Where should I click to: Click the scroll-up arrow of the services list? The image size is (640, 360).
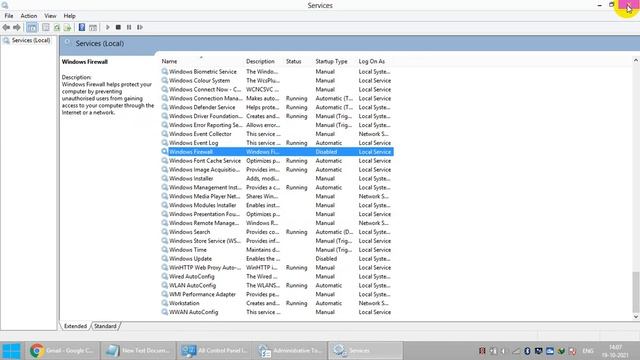tap(636, 60)
